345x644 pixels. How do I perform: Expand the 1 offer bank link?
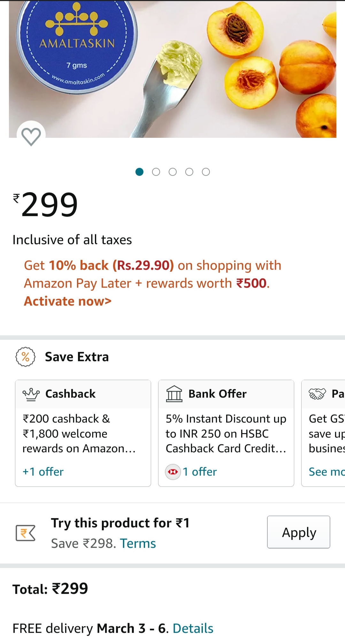coord(200,472)
